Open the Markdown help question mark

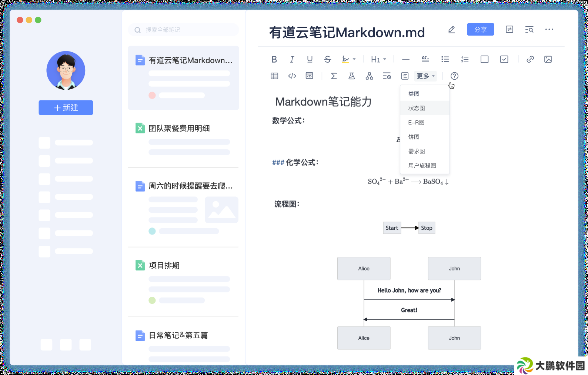click(454, 76)
